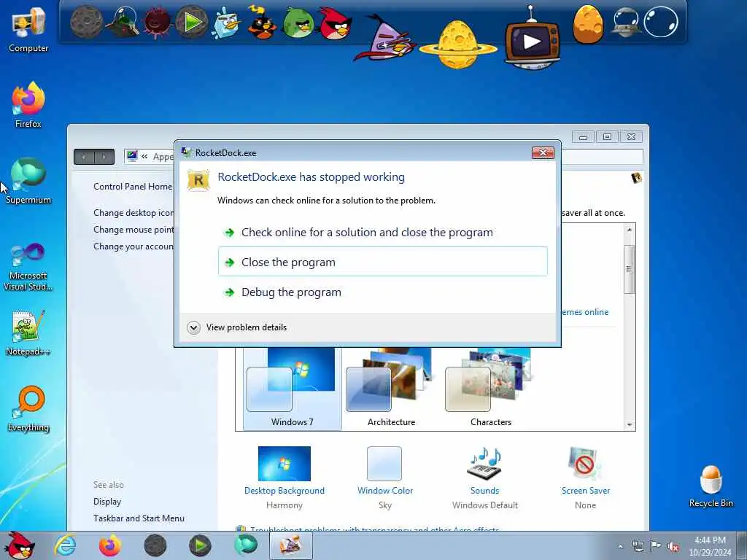Open the help icon in Personalization window
747x560 pixels.
coord(636,178)
